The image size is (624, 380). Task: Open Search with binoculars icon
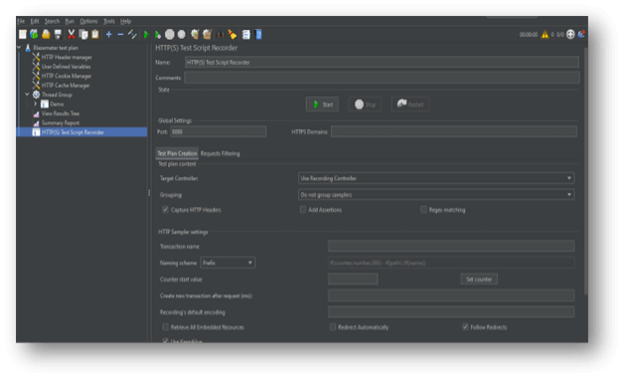(220, 35)
